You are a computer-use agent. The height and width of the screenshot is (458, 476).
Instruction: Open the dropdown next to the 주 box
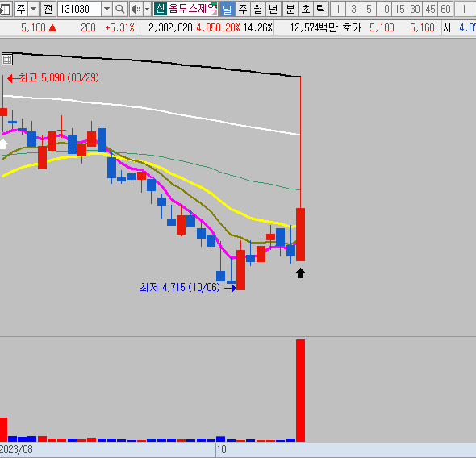34,9
